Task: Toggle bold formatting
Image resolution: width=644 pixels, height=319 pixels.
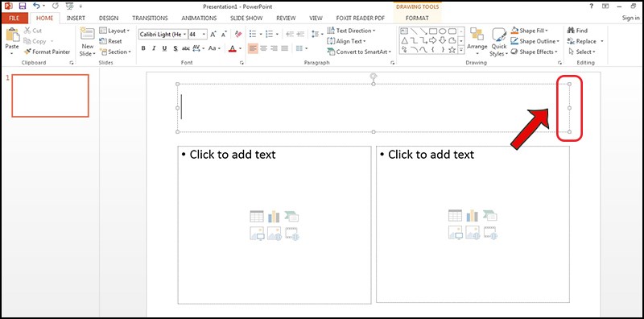Action: tap(143, 48)
